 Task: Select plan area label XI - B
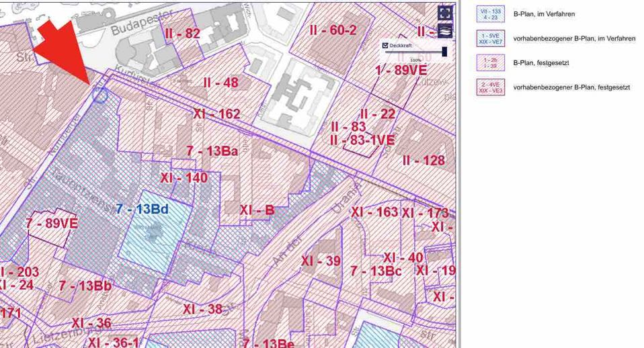pos(257,210)
